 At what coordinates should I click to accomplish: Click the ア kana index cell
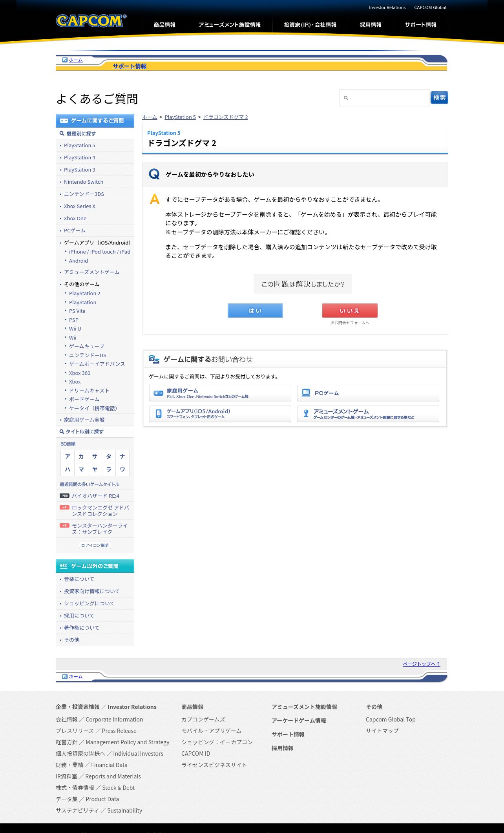(x=68, y=457)
